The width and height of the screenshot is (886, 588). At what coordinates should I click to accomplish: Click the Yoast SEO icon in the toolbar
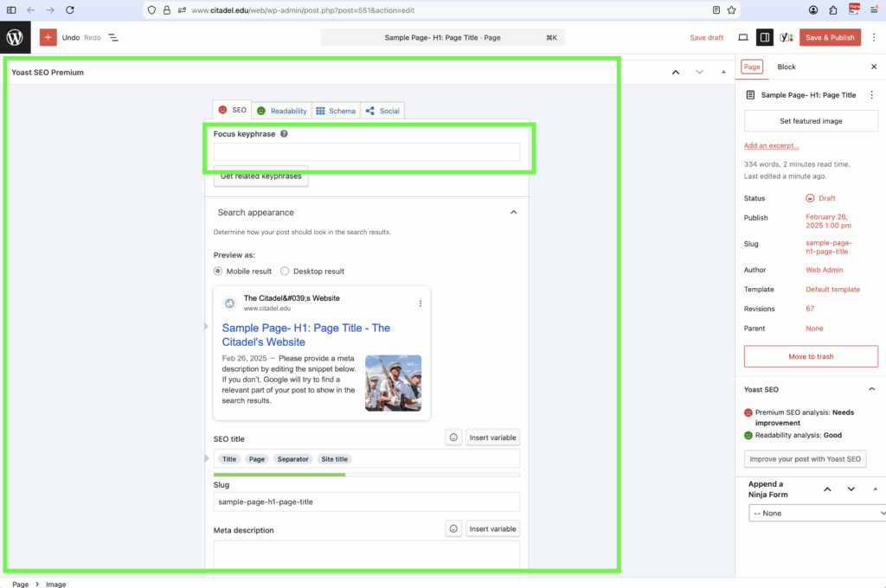pyautogui.click(x=786, y=37)
